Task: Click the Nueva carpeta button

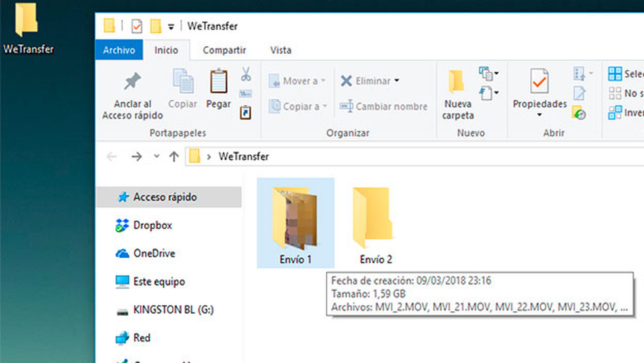Action: [x=458, y=95]
